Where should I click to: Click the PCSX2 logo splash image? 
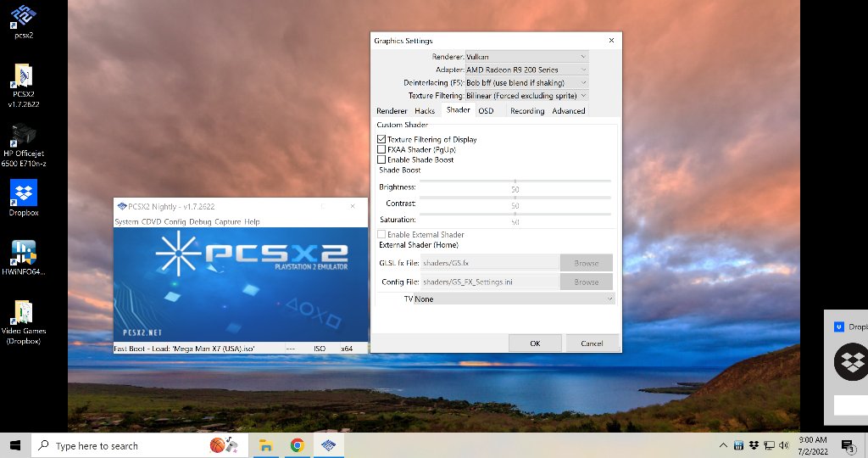(x=241, y=285)
